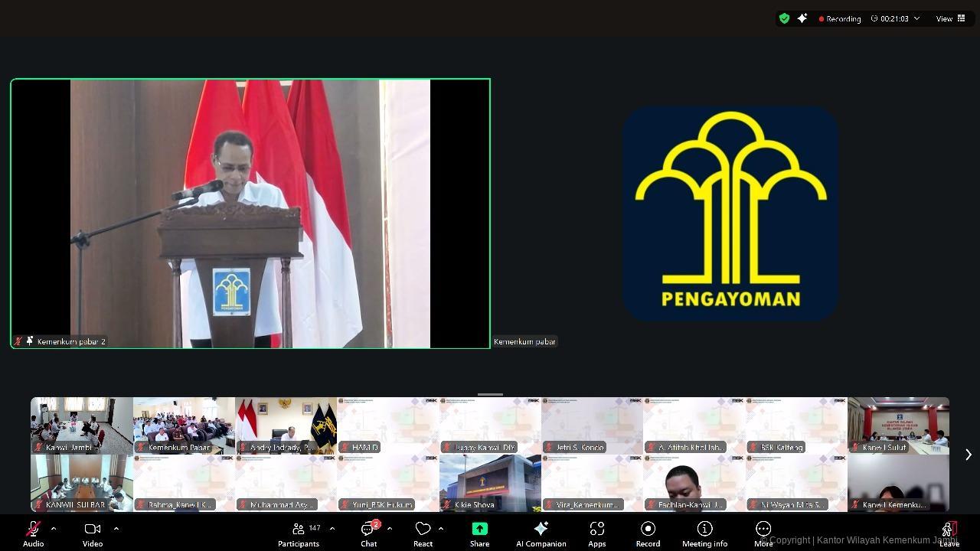Viewport: 980px width, 551px height.
Task: Select the Kanwil Jambi video thumbnail
Action: pos(81,425)
